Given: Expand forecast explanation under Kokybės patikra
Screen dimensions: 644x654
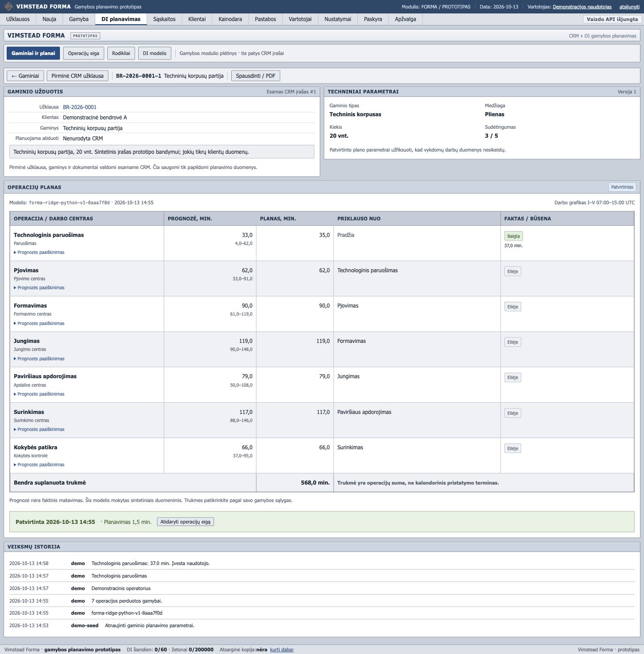Looking at the screenshot, I should pos(39,465).
